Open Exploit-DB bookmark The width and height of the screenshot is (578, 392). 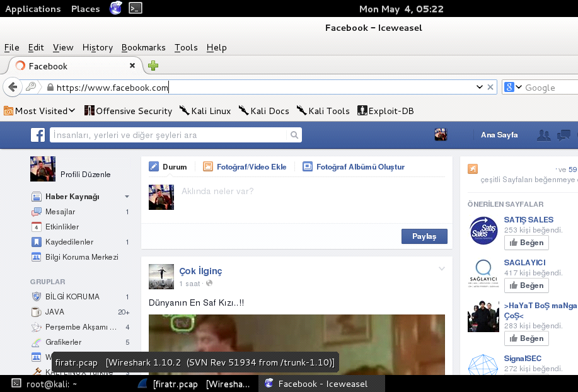pos(386,111)
